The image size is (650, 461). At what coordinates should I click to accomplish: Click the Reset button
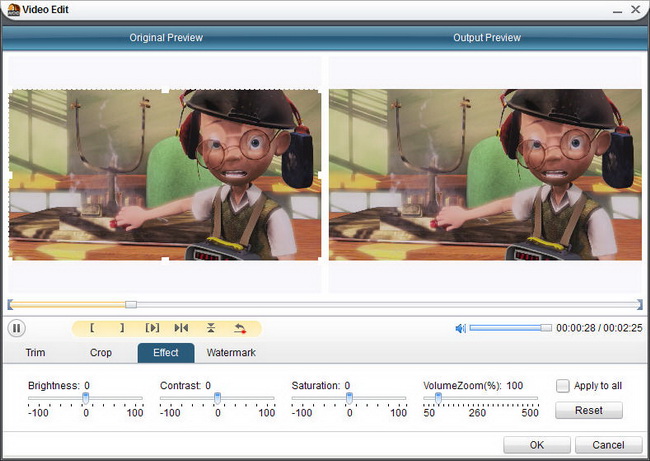pyautogui.click(x=589, y=410)
